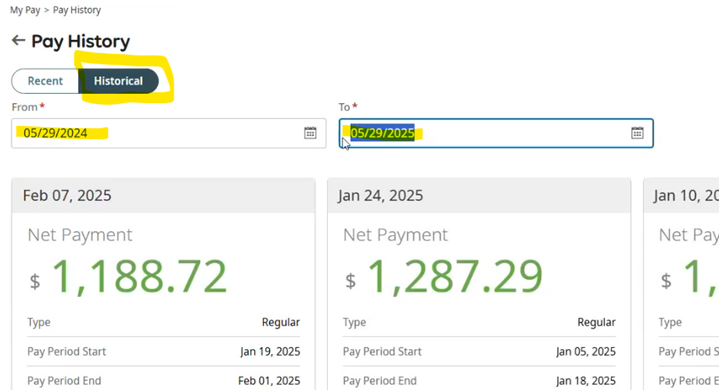Open the Jan 24, 2025 pay card header
719x390 pixels.
(x=479, y=196)
